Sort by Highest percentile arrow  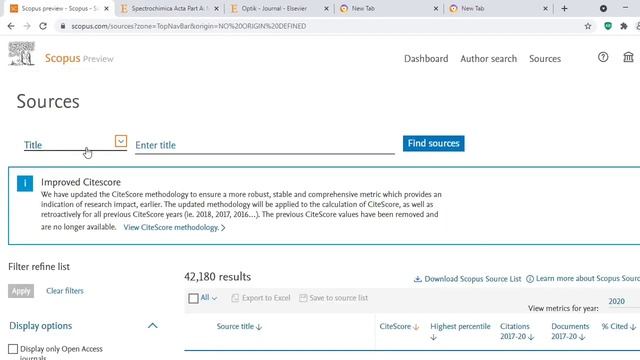click(x=433, y=338)
